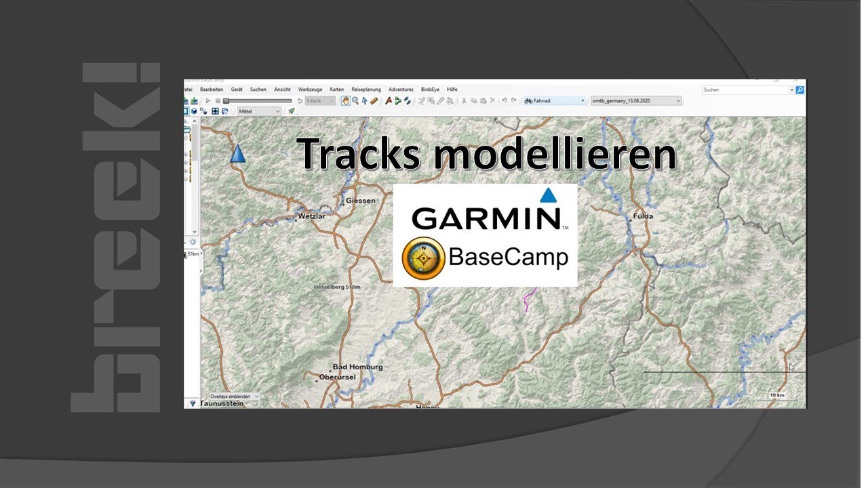Open the search field dropdown arrow
This screenshot has width=868, height=488.
point(791,89)
